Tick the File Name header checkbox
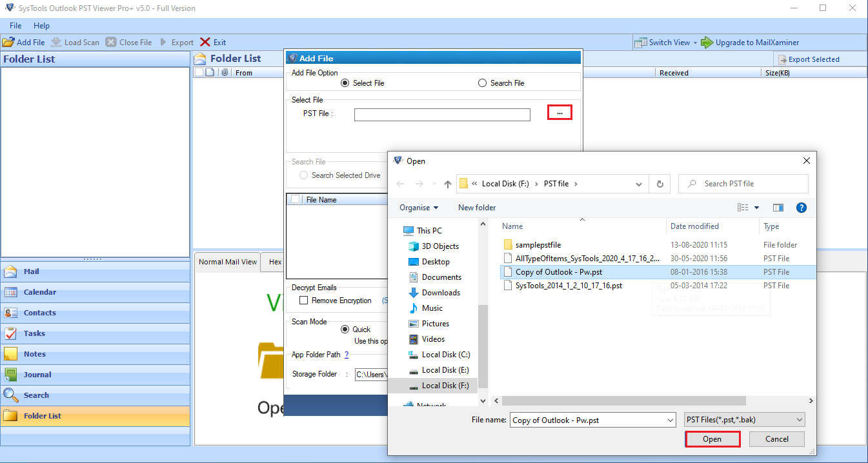Screen dimensions: 868x463 coord(296,200)
